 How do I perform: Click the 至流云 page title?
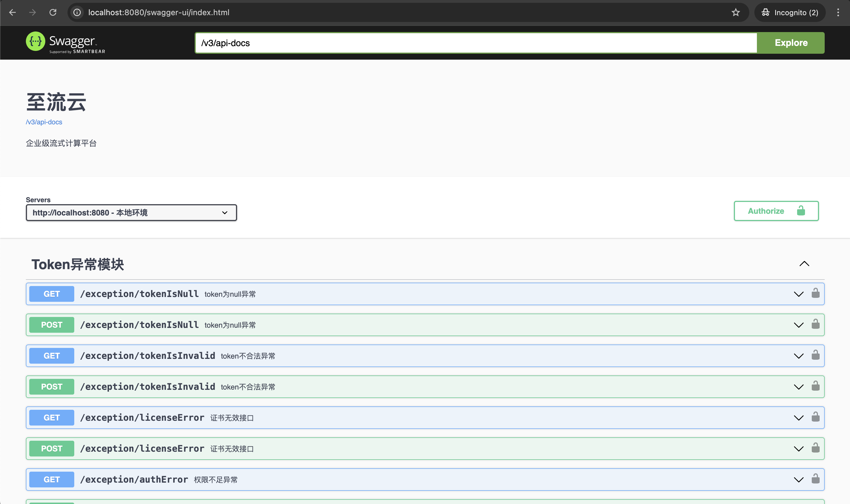(56, 102)
